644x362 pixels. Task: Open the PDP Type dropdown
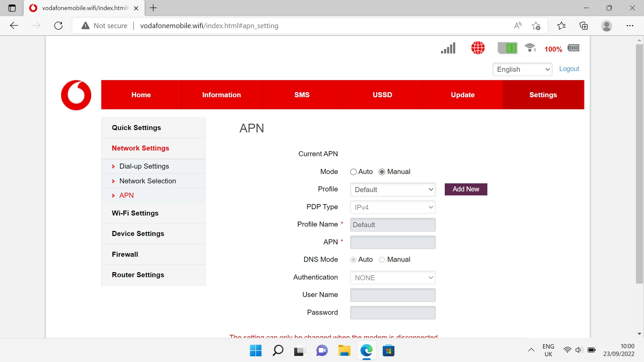[392, 207]
